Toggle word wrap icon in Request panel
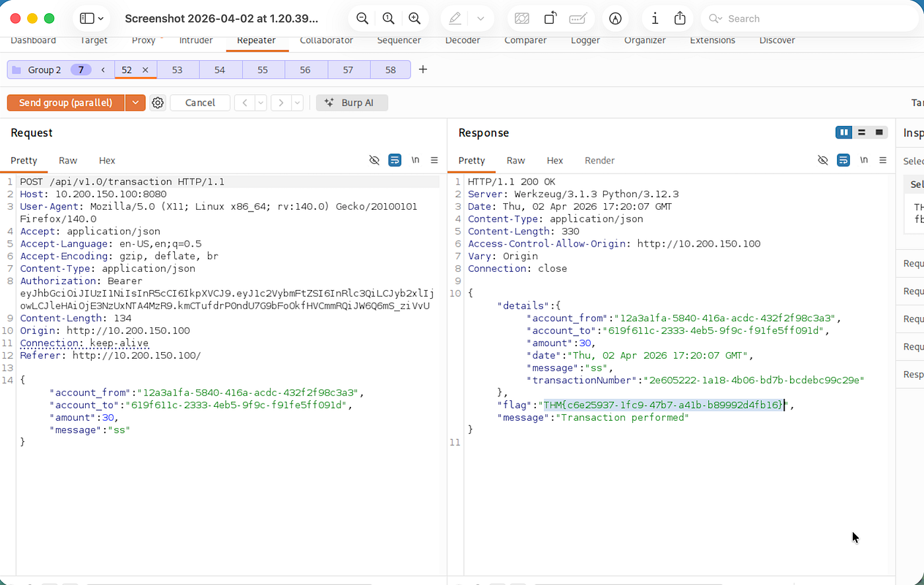The image size is (924, 585). click(395, 160)
